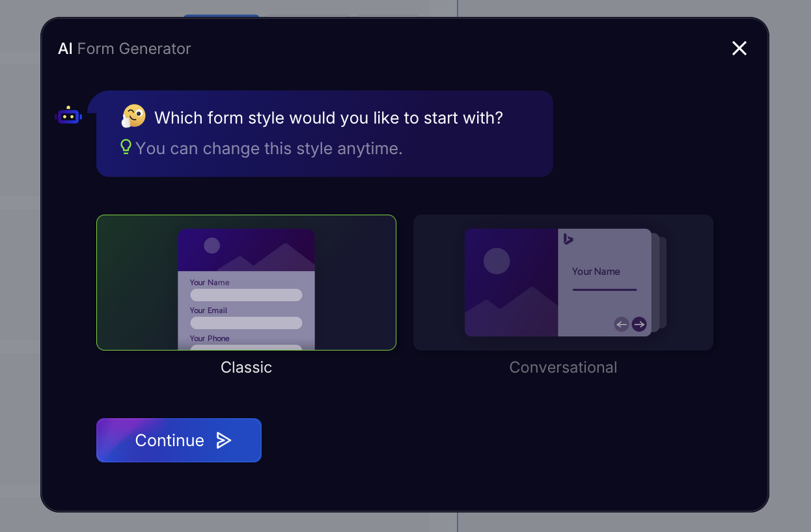Click the Your Email input in Classic preview
This screenshot has height=532, width=811.
click(246, 323)
